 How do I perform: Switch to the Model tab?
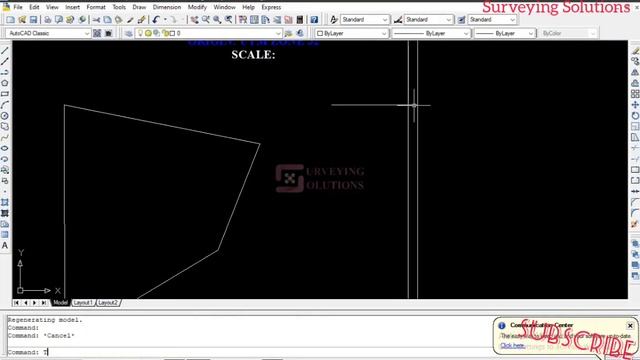pyautogui.click(x=60, y=303)
